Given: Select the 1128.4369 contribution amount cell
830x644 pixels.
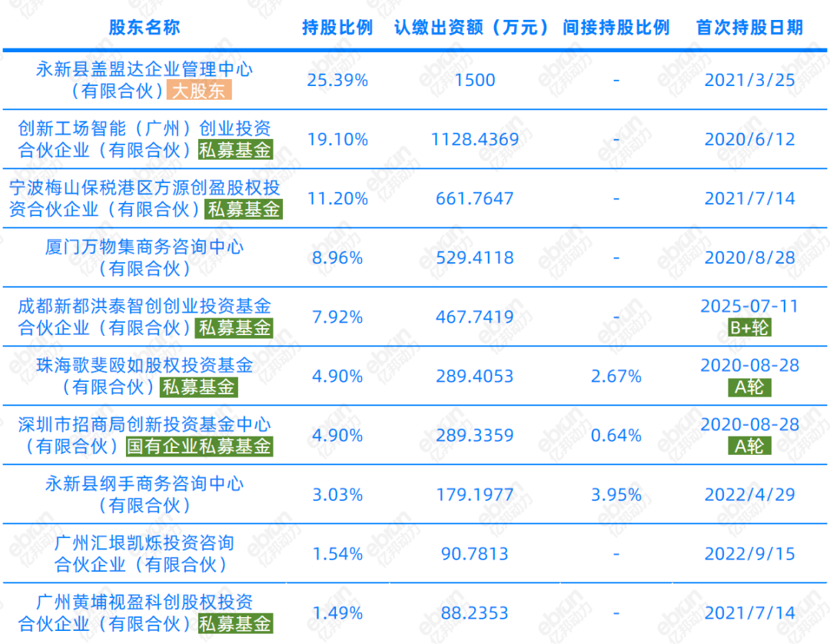Looking at the screenshot, I should pyautogui.click(x=476, y=139).
